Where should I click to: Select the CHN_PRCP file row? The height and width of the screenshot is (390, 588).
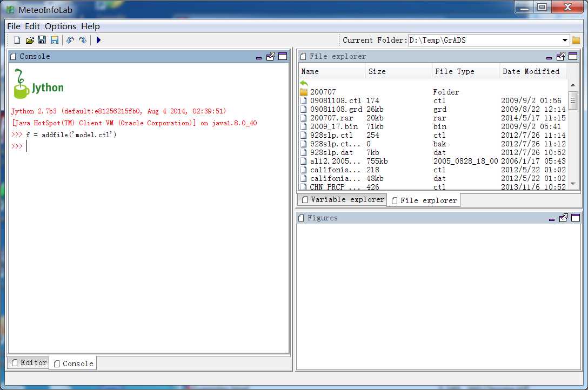433,186
